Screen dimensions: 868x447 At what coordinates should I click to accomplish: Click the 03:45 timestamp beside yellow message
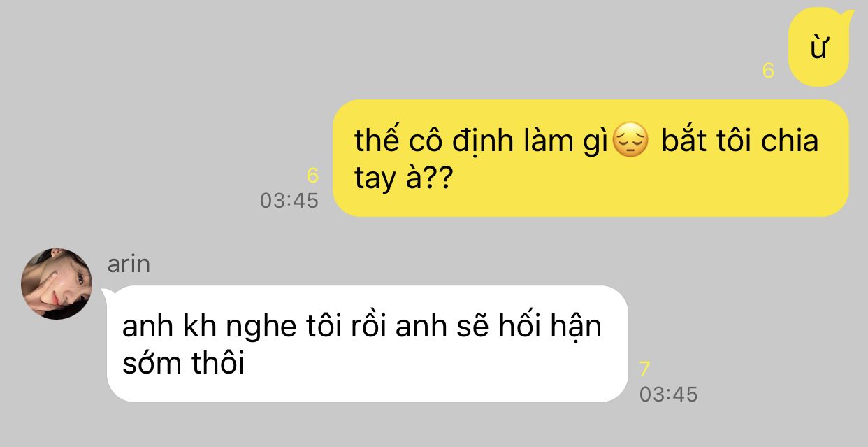click(x=289, y=201)
